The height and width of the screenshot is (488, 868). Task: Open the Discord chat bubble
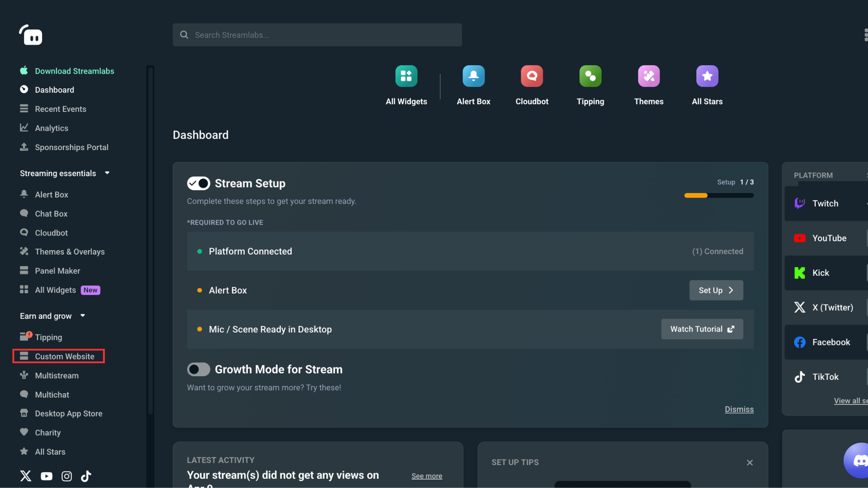tap(856, 460)
